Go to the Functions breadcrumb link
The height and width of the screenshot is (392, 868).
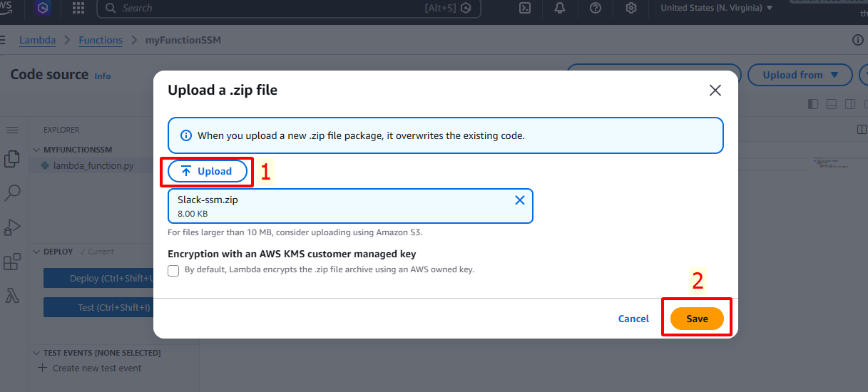101,40
